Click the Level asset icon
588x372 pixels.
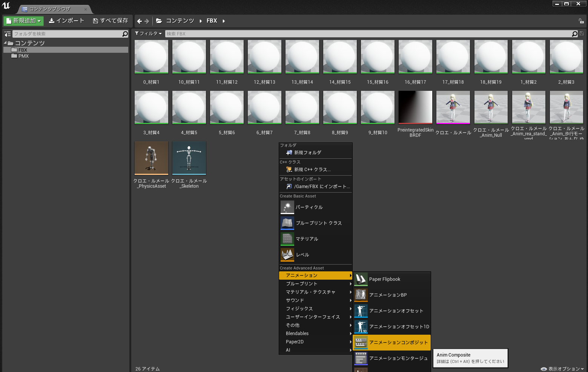tap(287, 254)
